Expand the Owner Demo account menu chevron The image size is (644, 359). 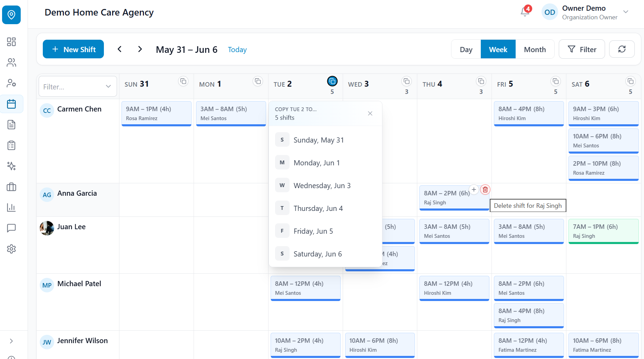(x=626, y=12)
